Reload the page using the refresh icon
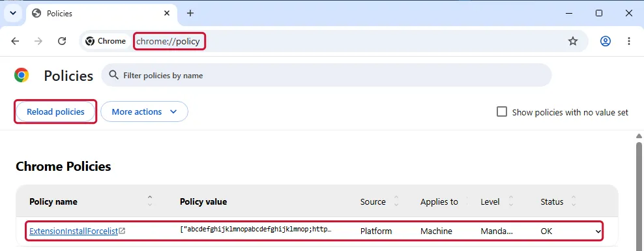644x251 pixels. tap(62, 41)
